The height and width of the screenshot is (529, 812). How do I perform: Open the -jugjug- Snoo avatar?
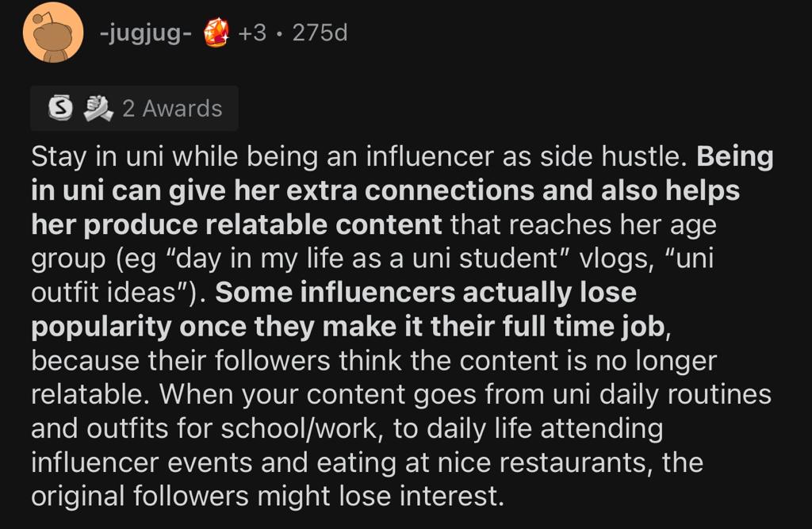[x=53, y=33]
